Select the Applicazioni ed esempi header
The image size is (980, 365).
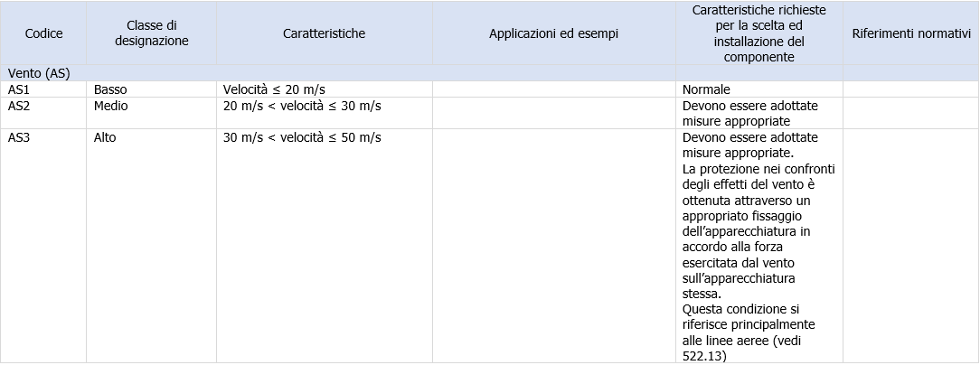click(553, 33)
